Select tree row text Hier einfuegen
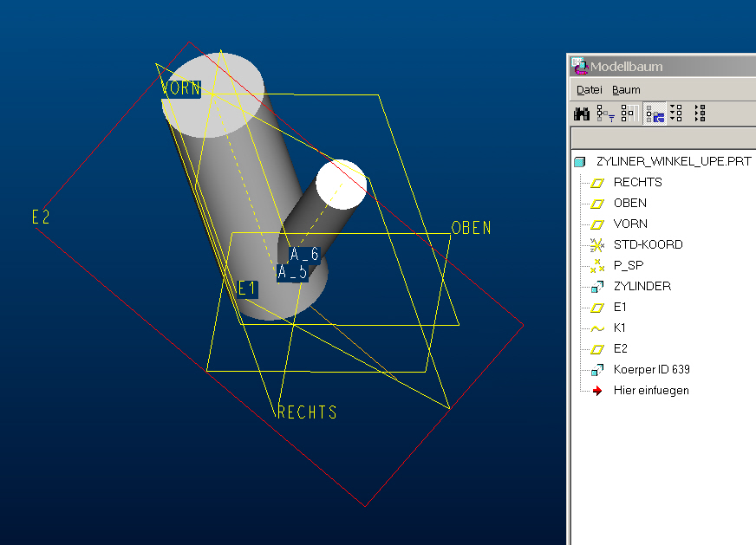The height and width of the screenshot is (545, 756). pos(651,390)
